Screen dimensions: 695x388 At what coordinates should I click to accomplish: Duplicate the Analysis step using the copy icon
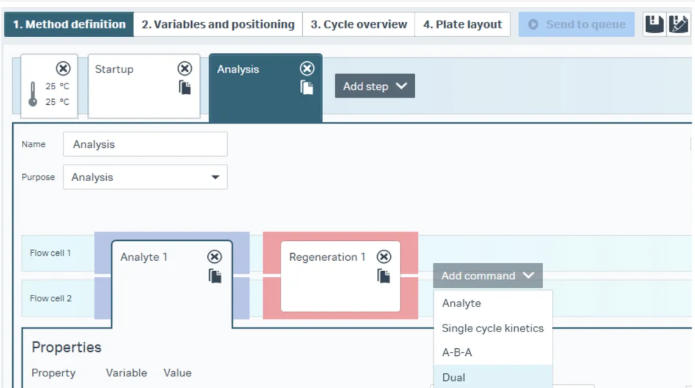(307, 87)
